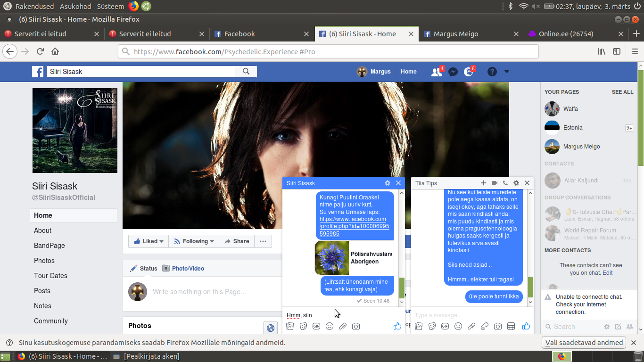Open the Põlisrahvuslane Aborigeen link preview
The width and height of the screenshot is (644, 362).
[354, 258]
